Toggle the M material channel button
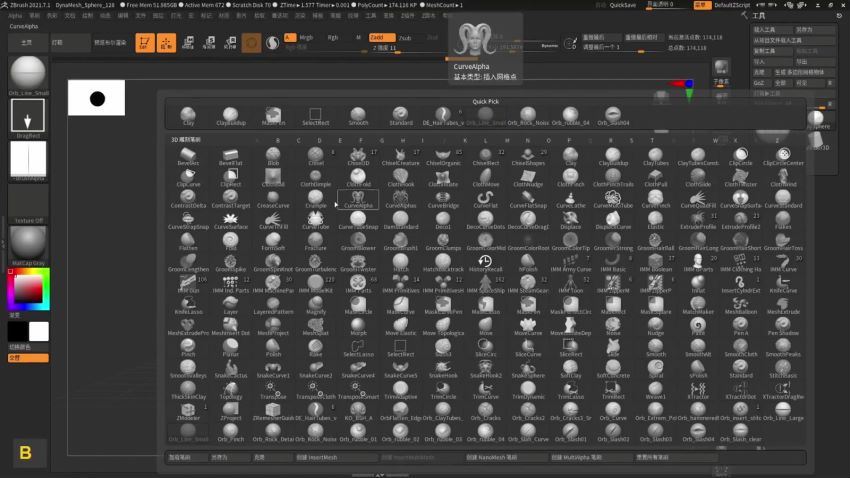 click(358, 37)
